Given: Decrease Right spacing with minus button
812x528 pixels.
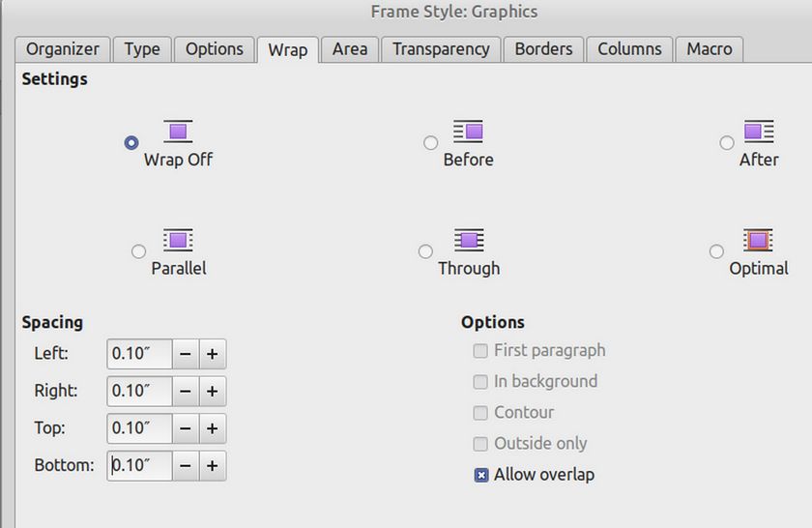Looking at the screenshot, I should 185,392.
